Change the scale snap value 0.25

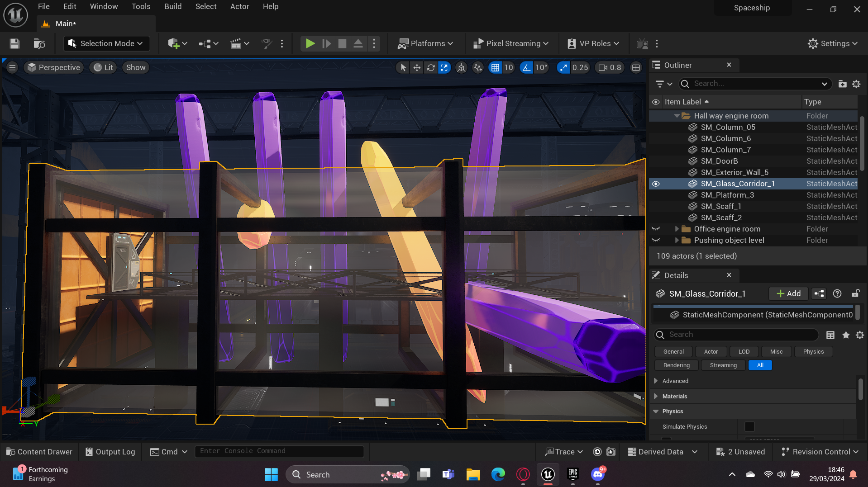580,67
